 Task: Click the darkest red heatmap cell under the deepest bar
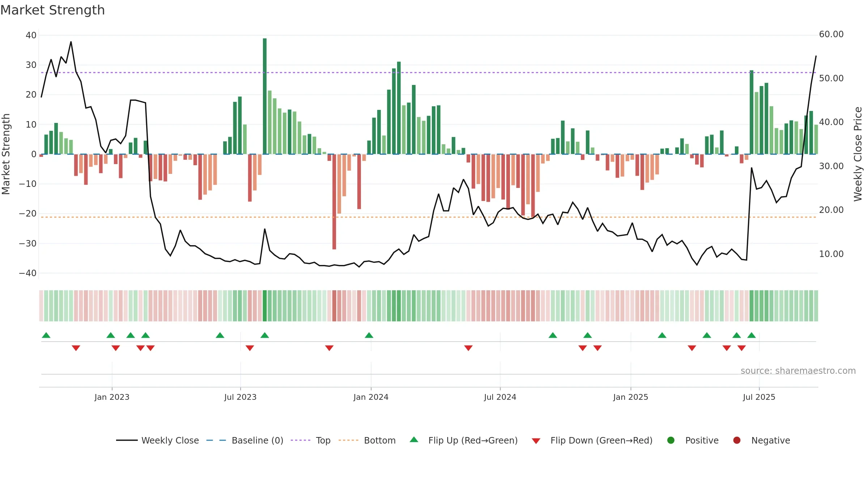334,306
